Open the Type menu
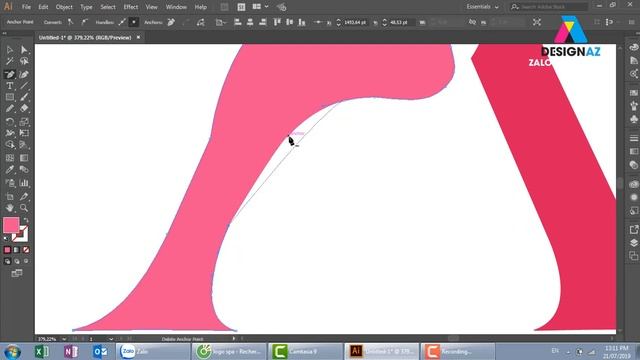The height and width of the screenshot is (360, 640). point(86,7)
